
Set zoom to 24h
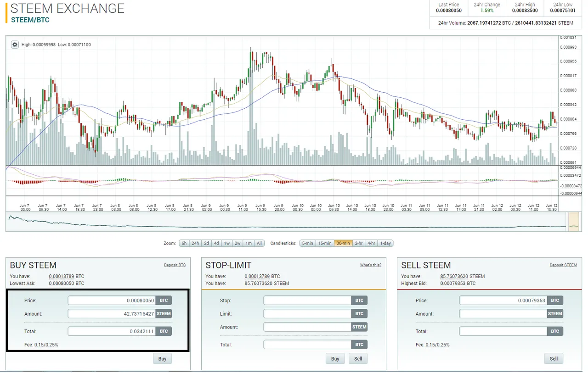(x=195, y=243)
